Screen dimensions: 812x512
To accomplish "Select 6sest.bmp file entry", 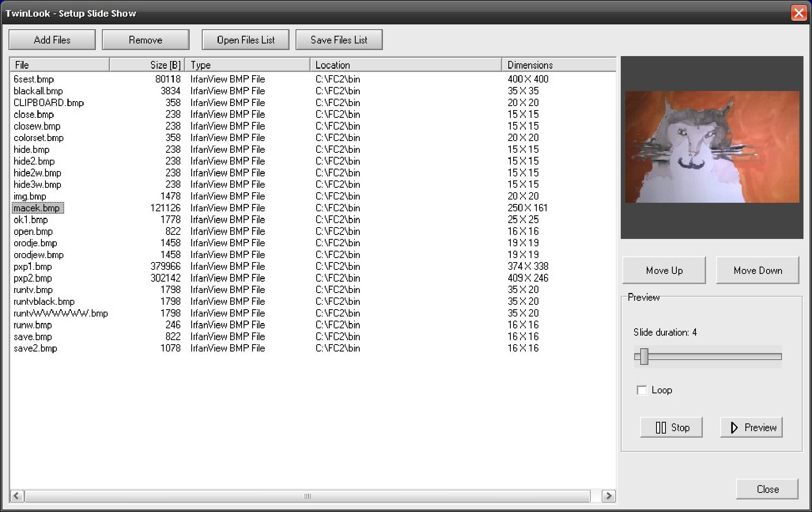I will click(34, 79).
